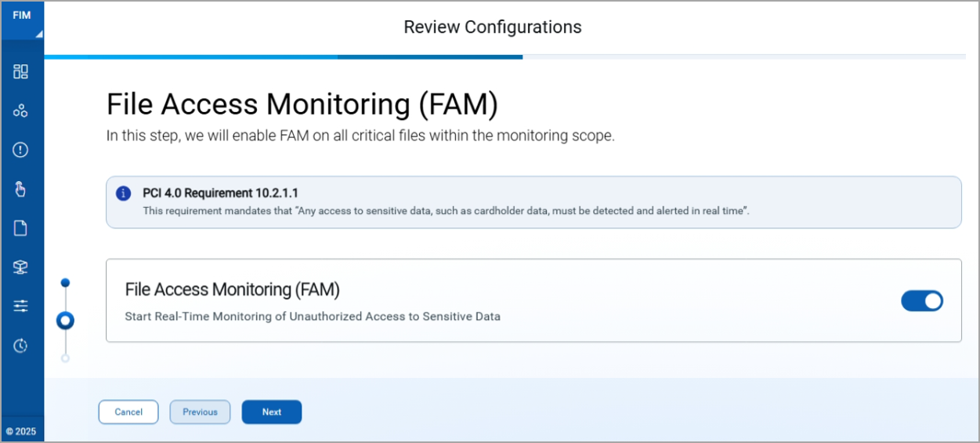
Task: Click the three-circles assets icon in sidebar
Action: [20, 111]
